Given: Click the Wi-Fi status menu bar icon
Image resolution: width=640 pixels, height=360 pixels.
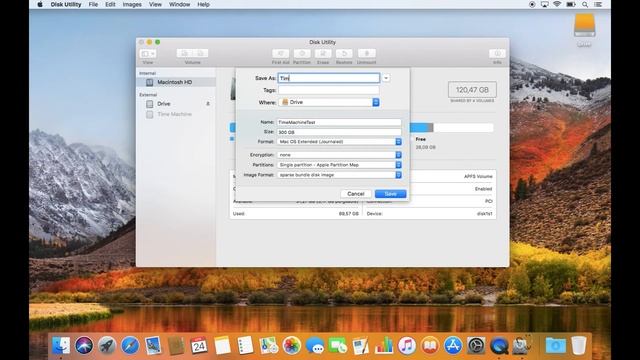Looking at the screenshot, I should pos(557,4).
